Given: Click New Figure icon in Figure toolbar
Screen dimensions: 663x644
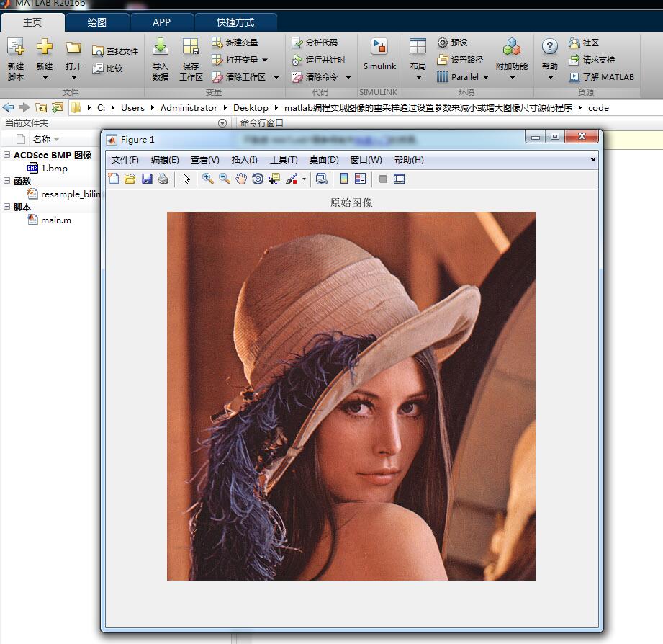Looking at the screenshot, I should click(114, 179).
